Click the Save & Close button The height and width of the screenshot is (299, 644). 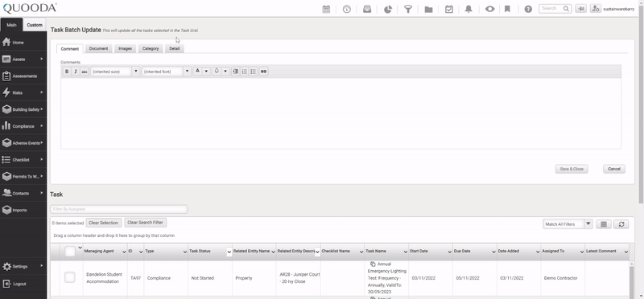click(572, 169)
